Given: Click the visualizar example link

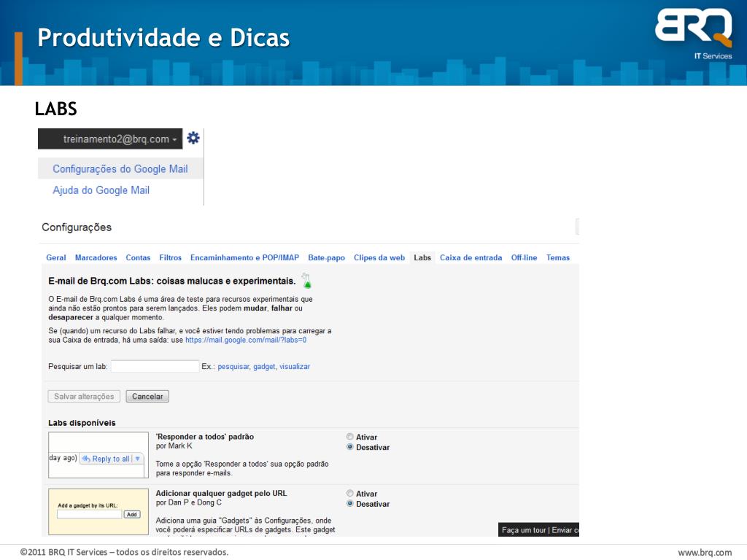Looking at the screenshot, I should [295, 367].
